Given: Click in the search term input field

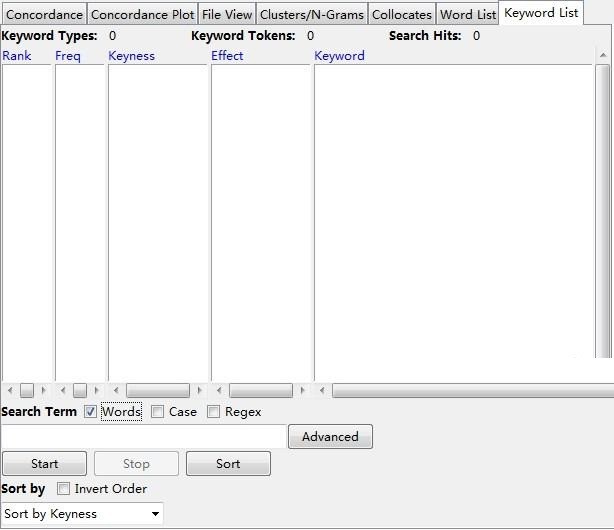Looking at the screenshot, I should tap(143, 437).
